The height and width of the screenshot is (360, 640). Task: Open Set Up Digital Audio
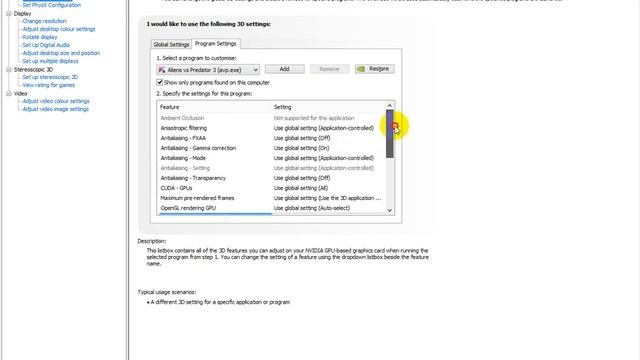[46, 45]
